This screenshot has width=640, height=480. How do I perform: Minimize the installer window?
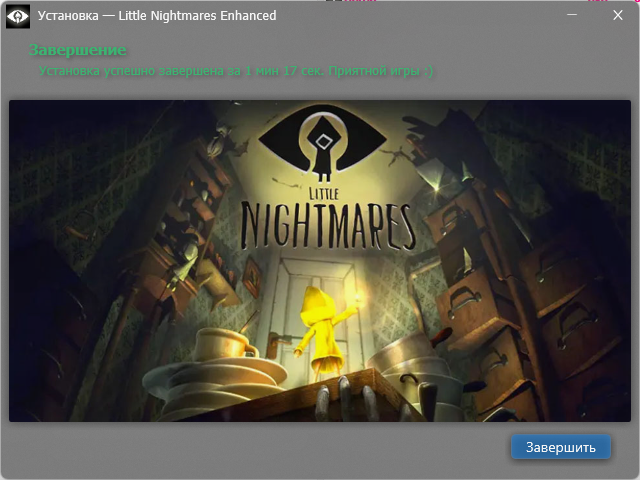pyautogui.click(x=573, y=16)
